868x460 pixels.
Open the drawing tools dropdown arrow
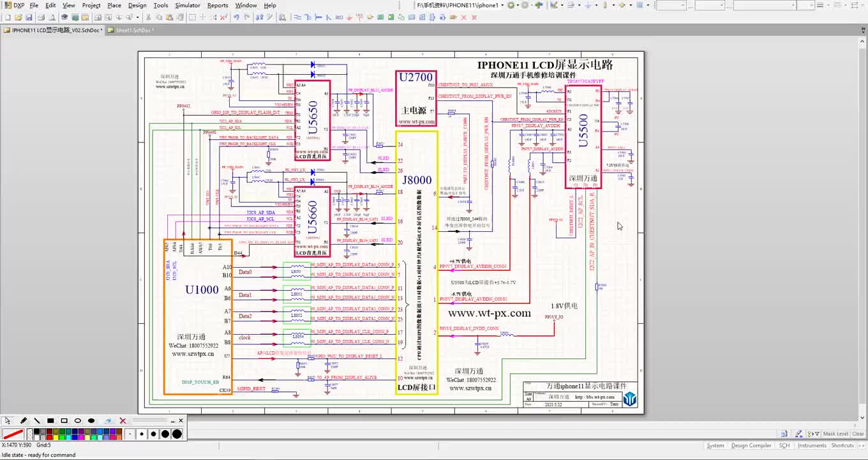coord(562,5)
